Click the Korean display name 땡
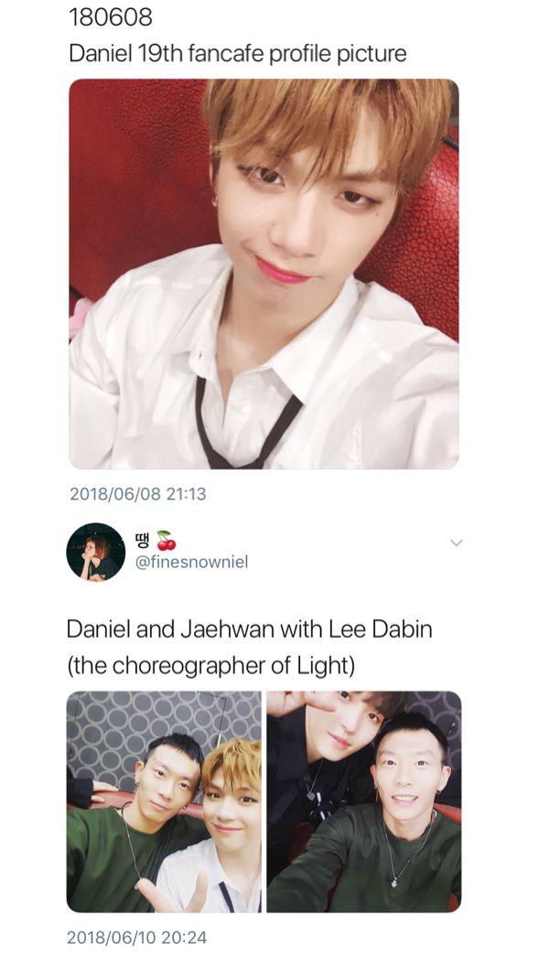This screenshot has width=560, height=968. point(144,541)
